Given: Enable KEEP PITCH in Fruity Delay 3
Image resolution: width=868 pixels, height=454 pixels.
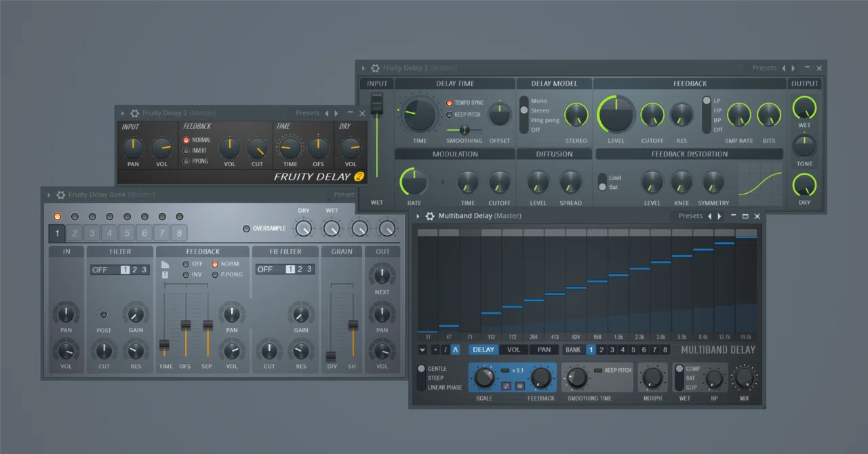Looking at the screenshot, I should (x=449, y=115).
